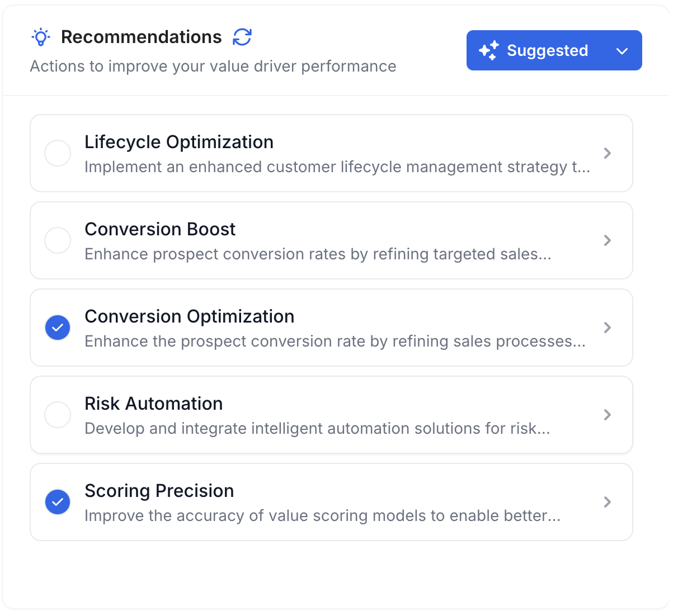Click the Lifecycle Optimization title
Viewport: 678px width, 616px height.
pyautogui.click(x=179, y=142)
